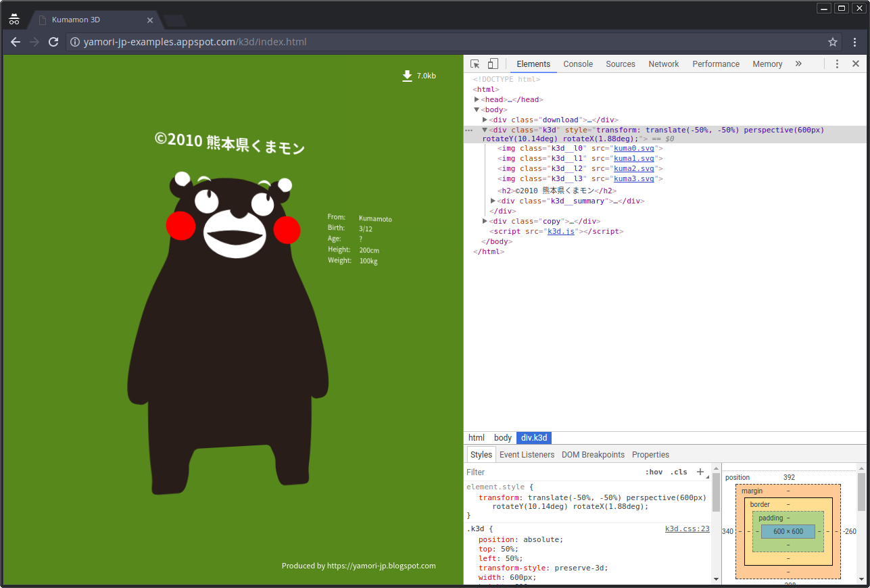Open the Event Listeners pane tab
Screen dimensions: 870x588
click(x=527, y=455)
